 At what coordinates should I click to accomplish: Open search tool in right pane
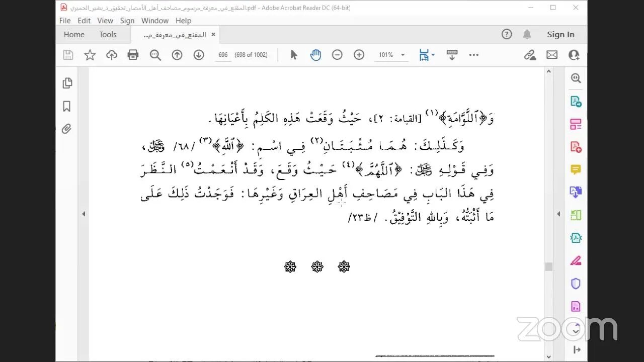[576, 78]
